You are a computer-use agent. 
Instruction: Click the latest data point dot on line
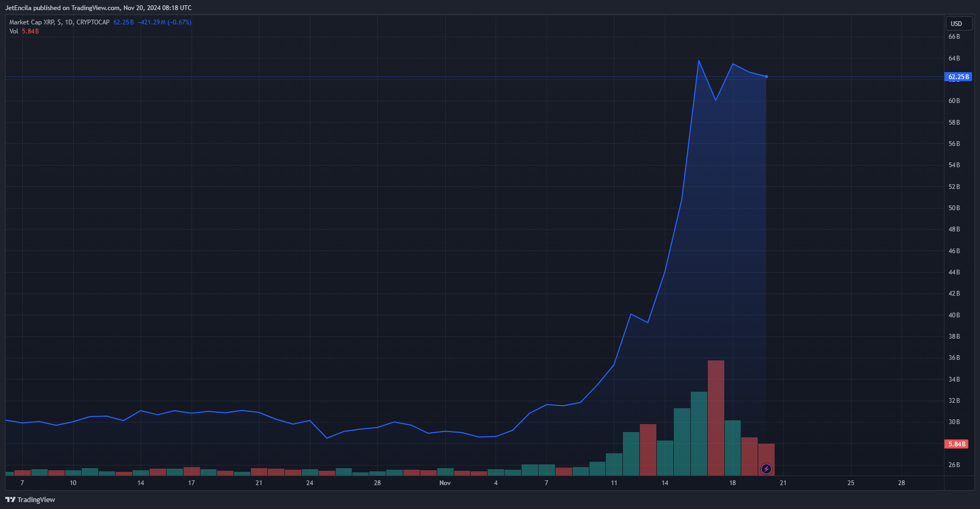(766, 77)
